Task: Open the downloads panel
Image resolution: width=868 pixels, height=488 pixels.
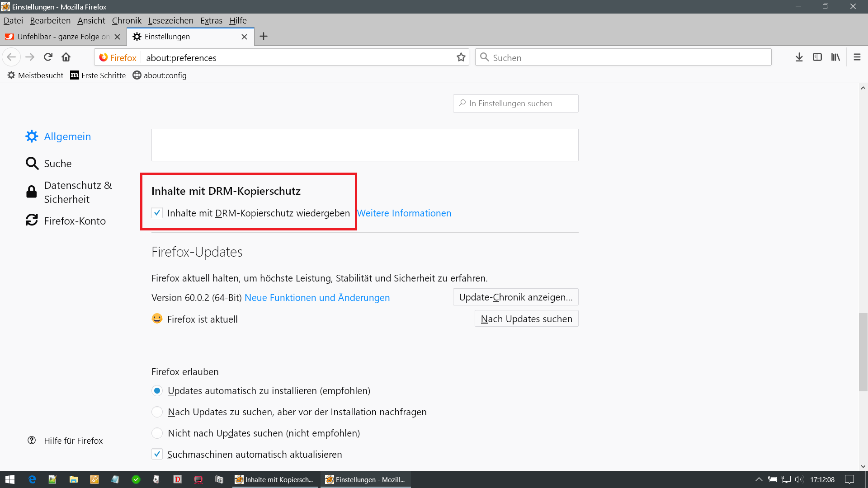Action: [799, 57]
